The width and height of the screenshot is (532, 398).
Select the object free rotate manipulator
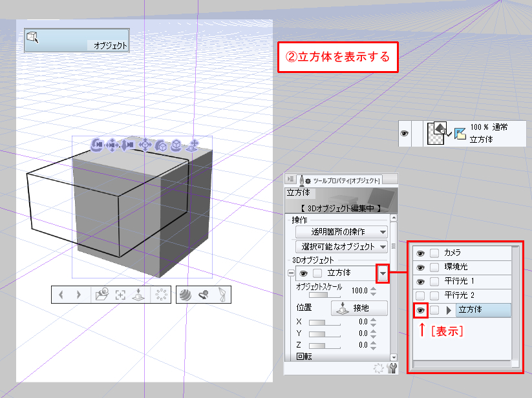(x=161, y=145)
